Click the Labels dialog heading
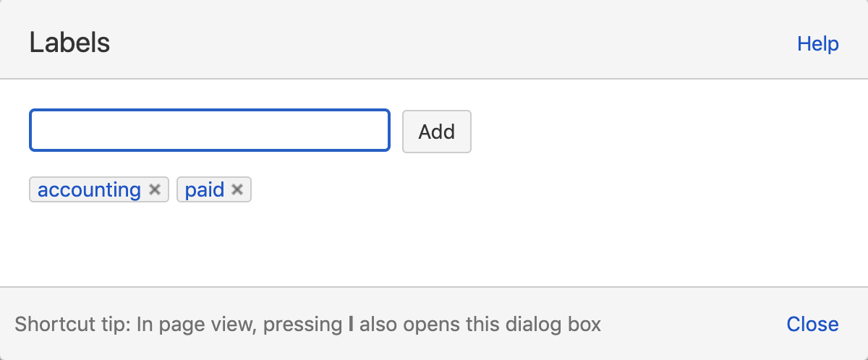Image resolution: width=868 pixels, height=360 pixels. [x=69, y=43]
